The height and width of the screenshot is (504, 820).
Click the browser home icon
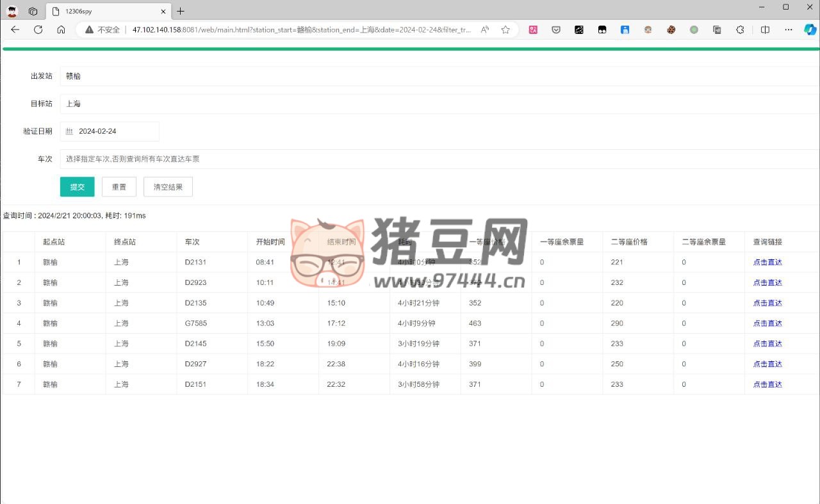click(x=61, y=29)
